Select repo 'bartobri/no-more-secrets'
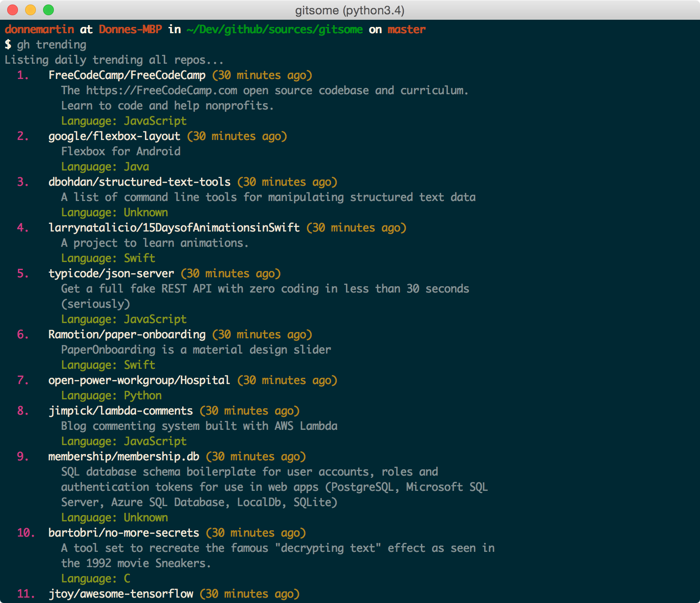The width and height of the screenshot is (700, 603). point(124,533)
